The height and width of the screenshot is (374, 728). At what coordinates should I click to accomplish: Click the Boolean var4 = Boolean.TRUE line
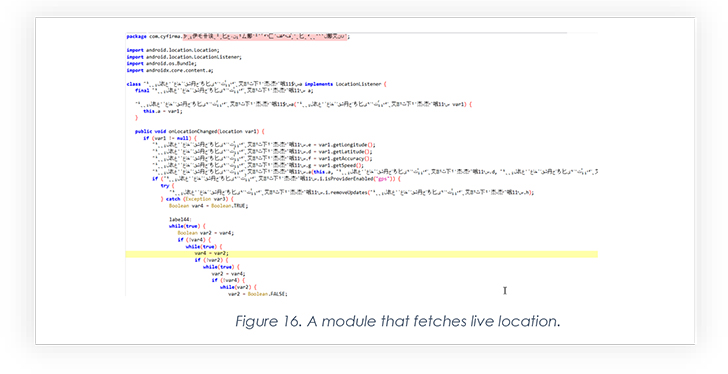point(208,206)
